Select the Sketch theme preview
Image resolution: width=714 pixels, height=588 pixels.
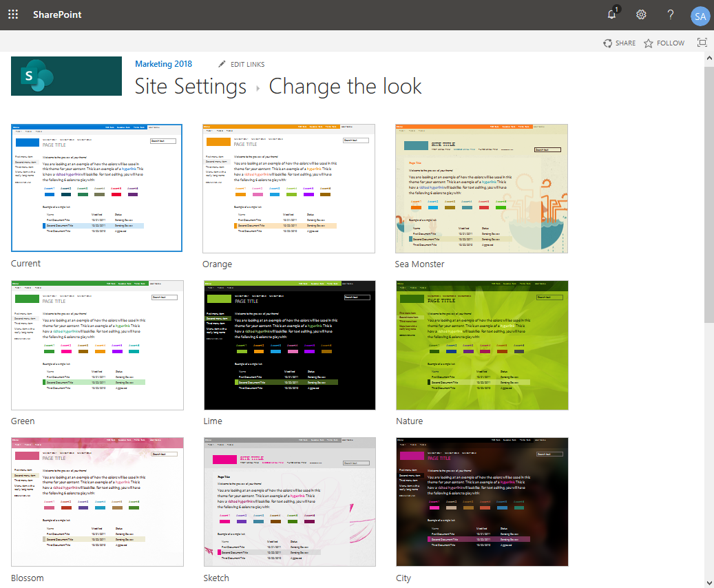coord(288,501)
